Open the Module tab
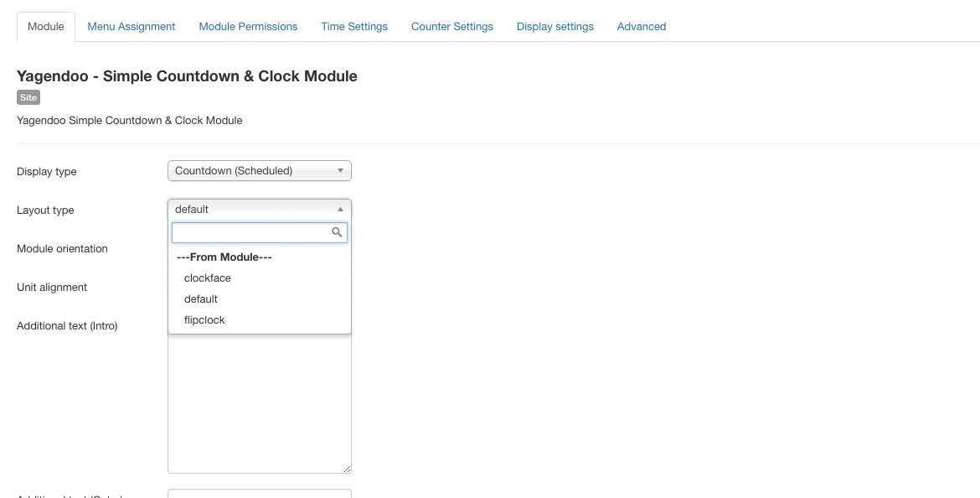 tap(45, 27)
